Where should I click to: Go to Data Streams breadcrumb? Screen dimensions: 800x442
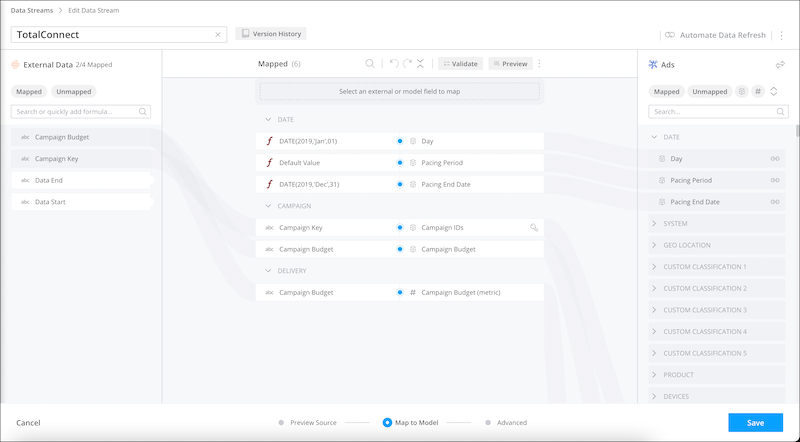point(32,10)
